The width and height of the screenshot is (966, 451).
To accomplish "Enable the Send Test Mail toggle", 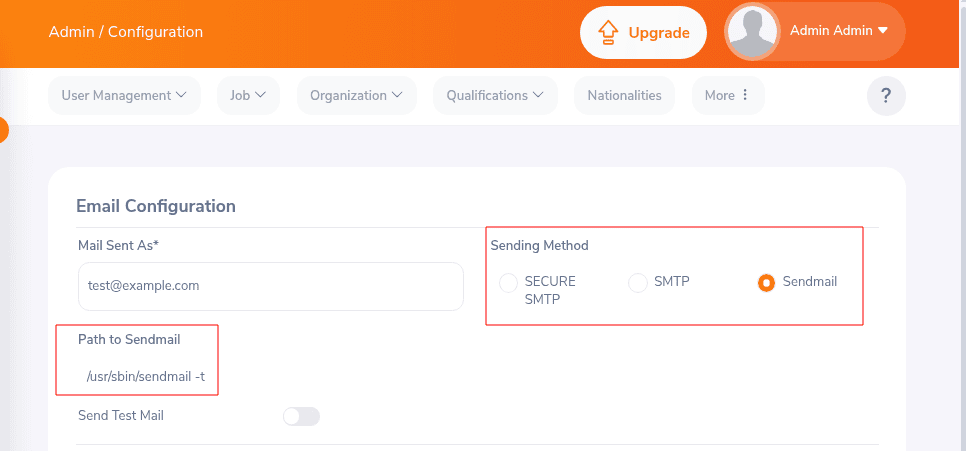I will [301, 416].
